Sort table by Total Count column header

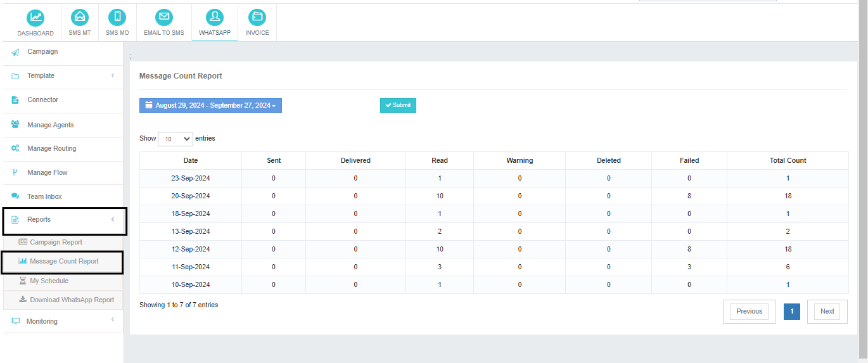788,160
